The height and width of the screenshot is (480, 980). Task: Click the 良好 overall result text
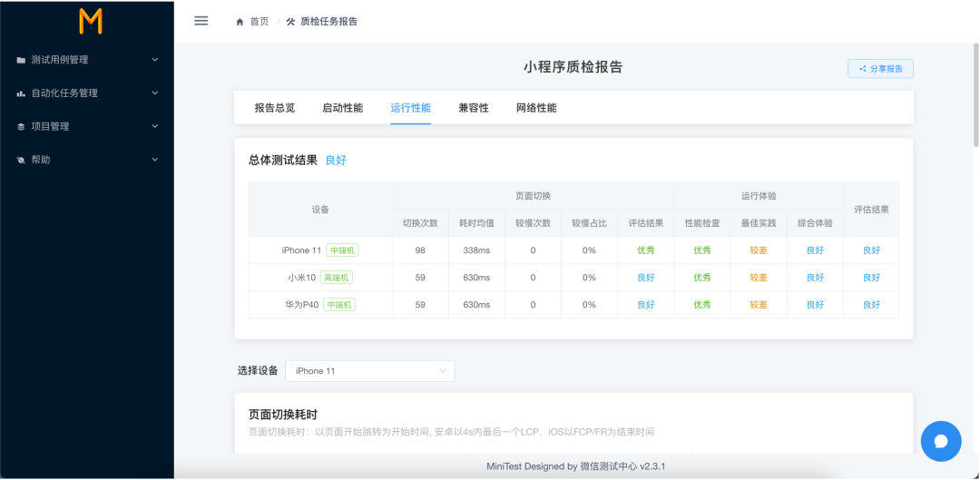click(336, 160)
